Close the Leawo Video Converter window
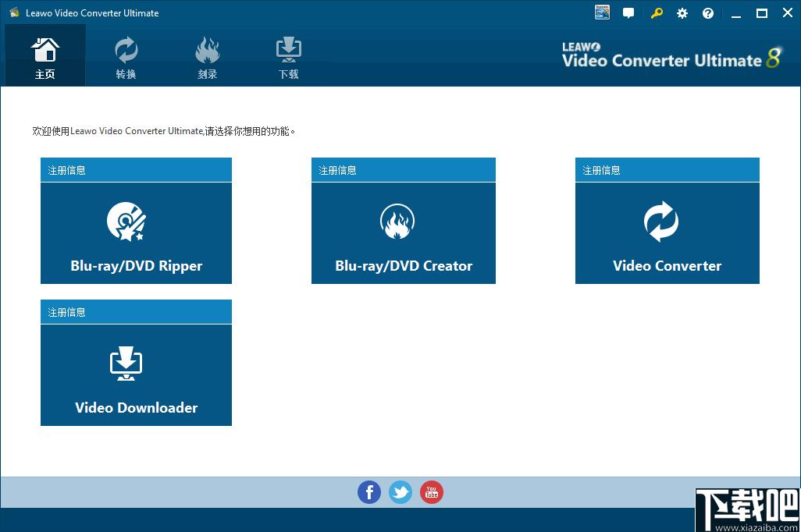Viewport: 801px width, 532px height. 788,13
